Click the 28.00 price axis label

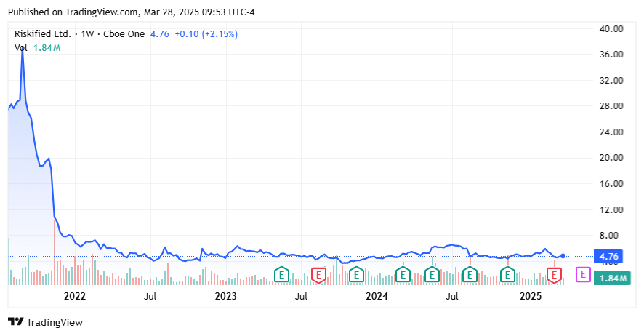tap(611, 106)
